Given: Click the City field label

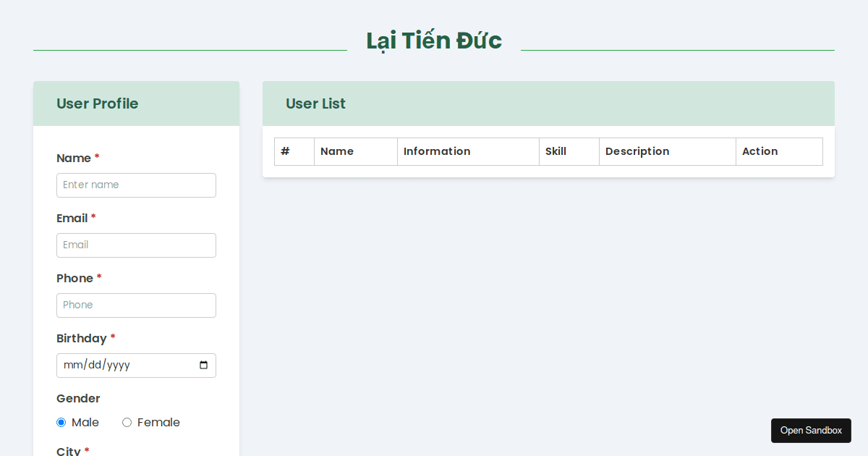Looking at the screenshot, I should [x=67, y=450].
